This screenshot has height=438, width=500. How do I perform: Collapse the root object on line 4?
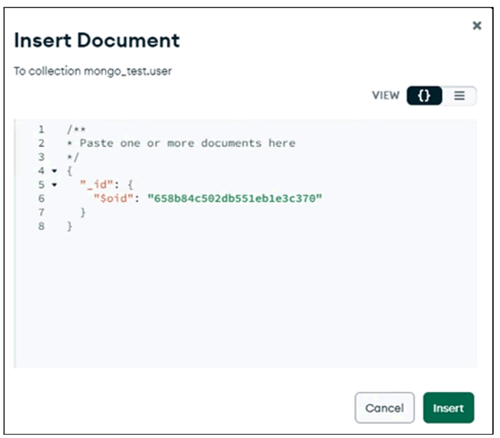pos(54,171)
